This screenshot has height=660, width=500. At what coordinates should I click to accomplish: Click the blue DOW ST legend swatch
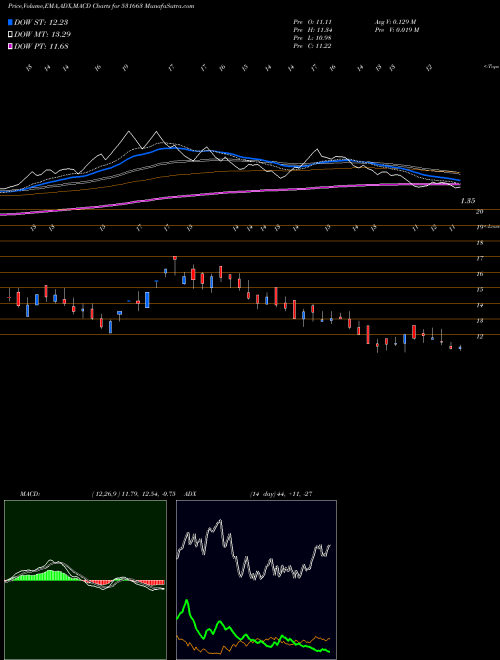point(10,22)
